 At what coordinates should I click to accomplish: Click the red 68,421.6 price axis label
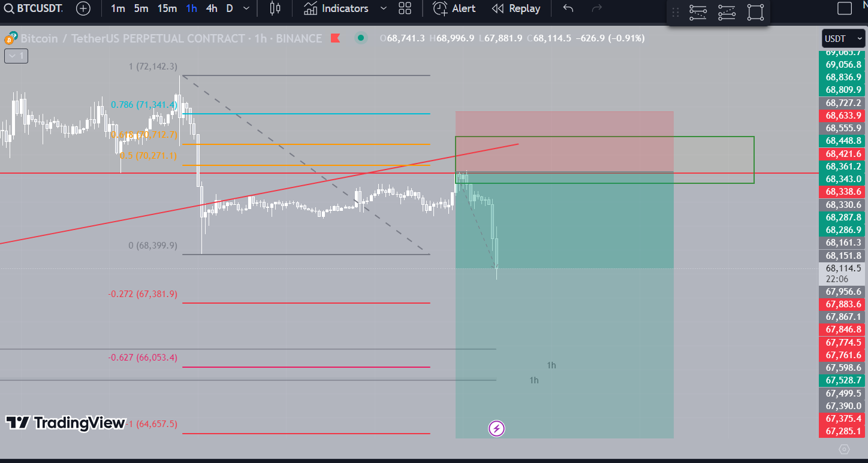click(843, 154)
